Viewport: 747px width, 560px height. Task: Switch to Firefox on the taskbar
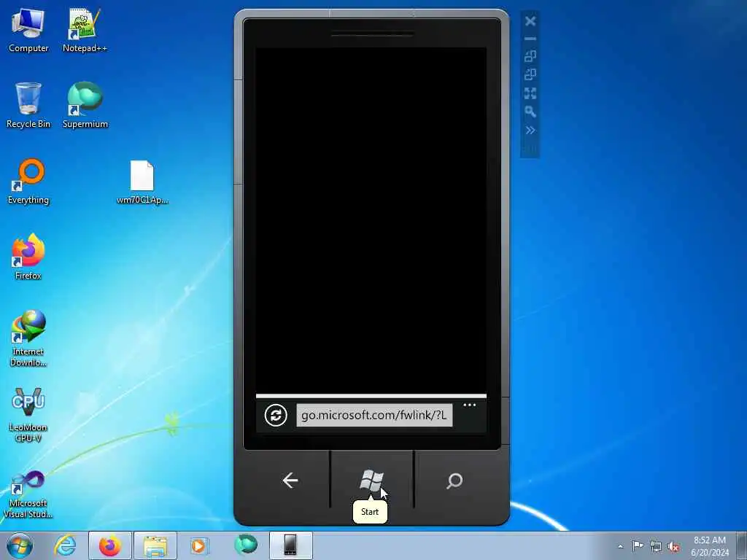[110, 545]
